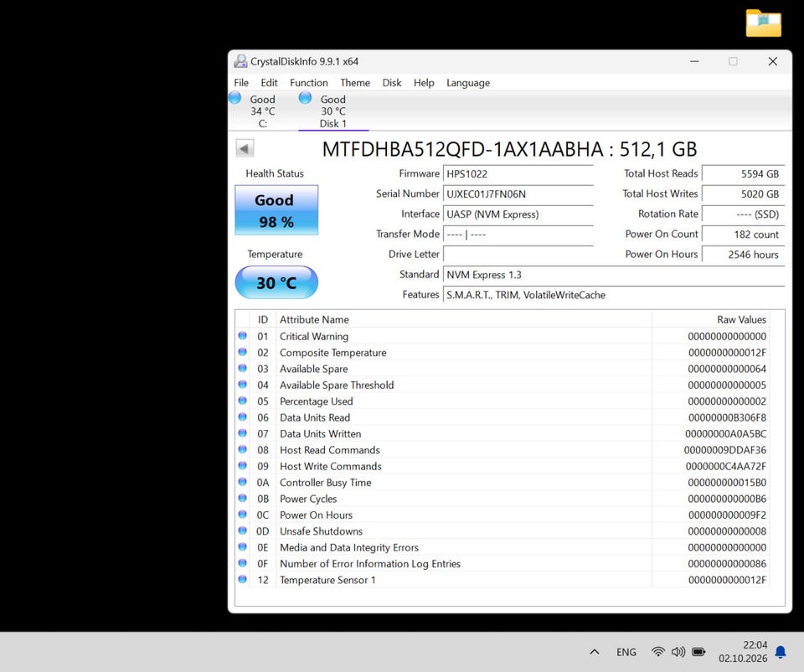This screenshot has height=672, width=804.
Task: Click the Good 98 % health status button
Action: (276, 210)
